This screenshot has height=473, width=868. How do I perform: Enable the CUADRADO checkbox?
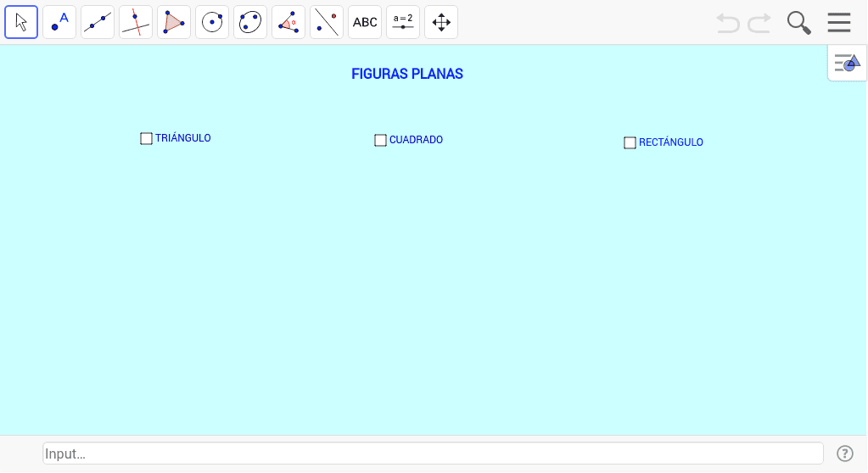pyautogui.click(x=380, y=141)
